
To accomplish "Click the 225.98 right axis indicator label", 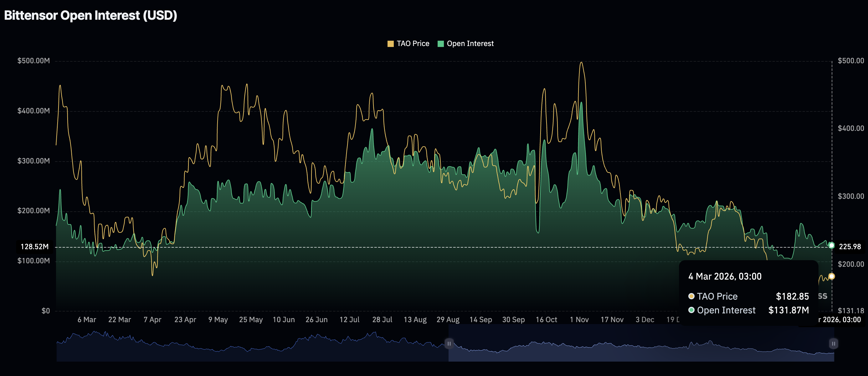I will point(850,247).
